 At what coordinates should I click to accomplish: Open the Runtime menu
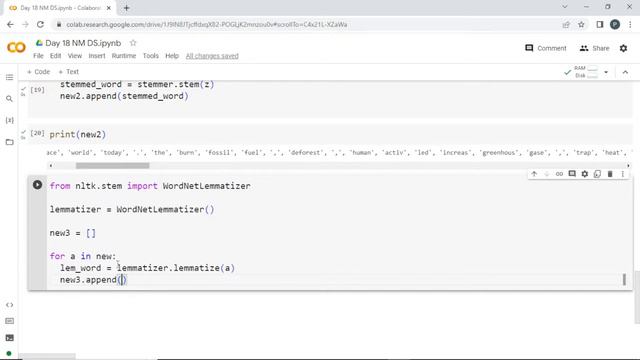pyautogui.click(x=124, y=56)
